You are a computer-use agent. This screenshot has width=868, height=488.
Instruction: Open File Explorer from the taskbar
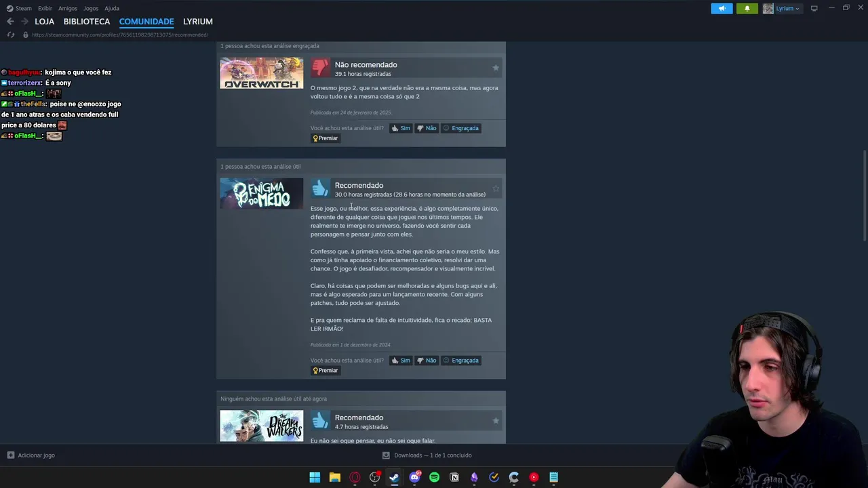(334, 477)
